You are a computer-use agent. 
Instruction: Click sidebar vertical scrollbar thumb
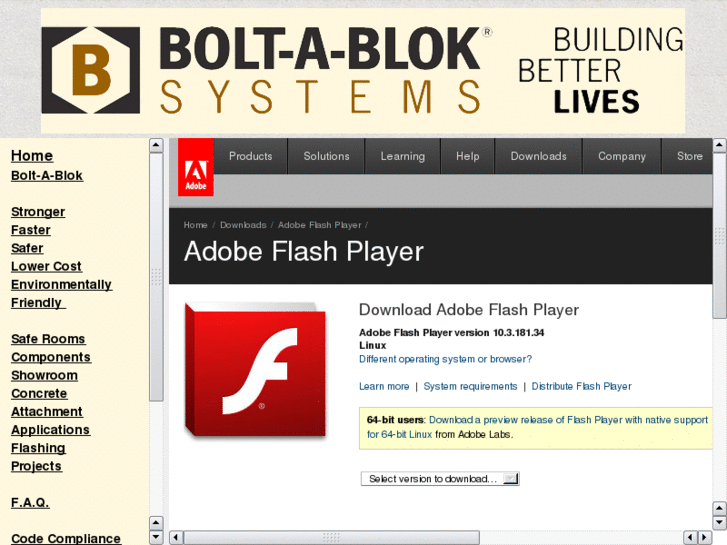[156, 276]
